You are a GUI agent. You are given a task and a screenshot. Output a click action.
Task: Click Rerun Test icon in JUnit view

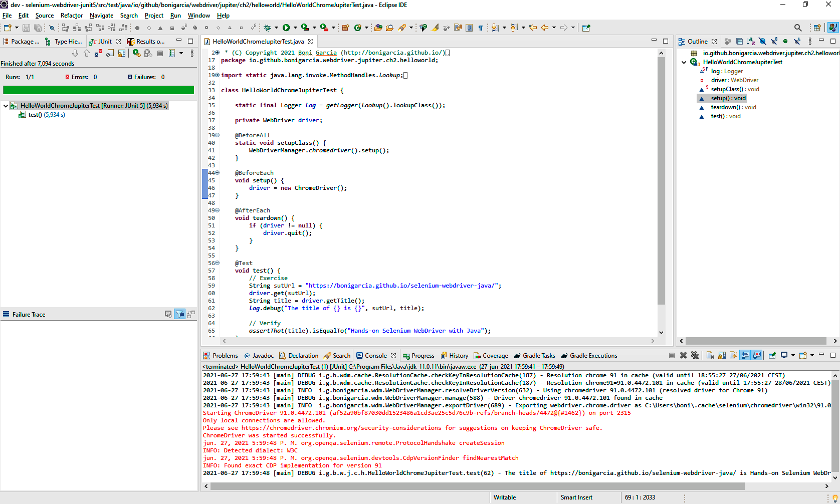click(136, 53)
